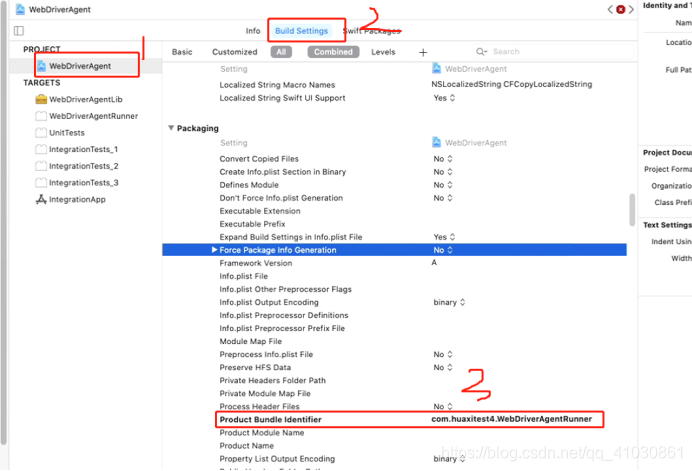This screenshot has width=692, height=471.
Task: Open the Build Settings tab
Action: point(301,31)
